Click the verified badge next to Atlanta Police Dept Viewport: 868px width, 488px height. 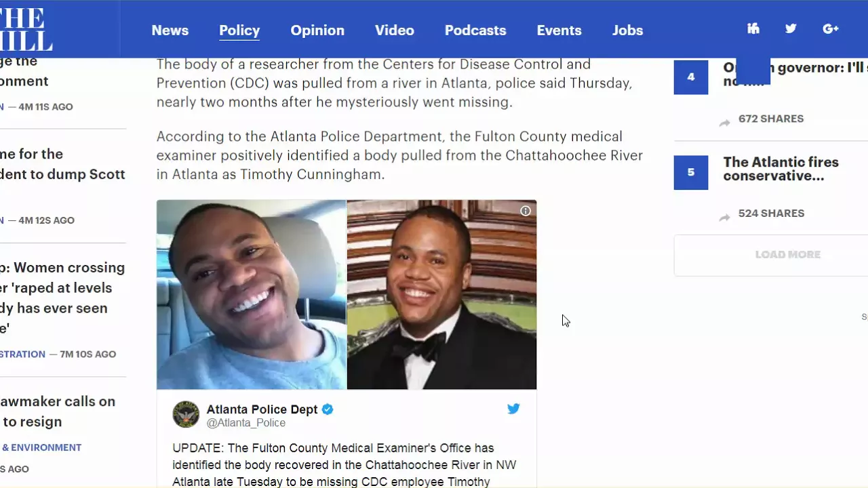pos(328,409)
